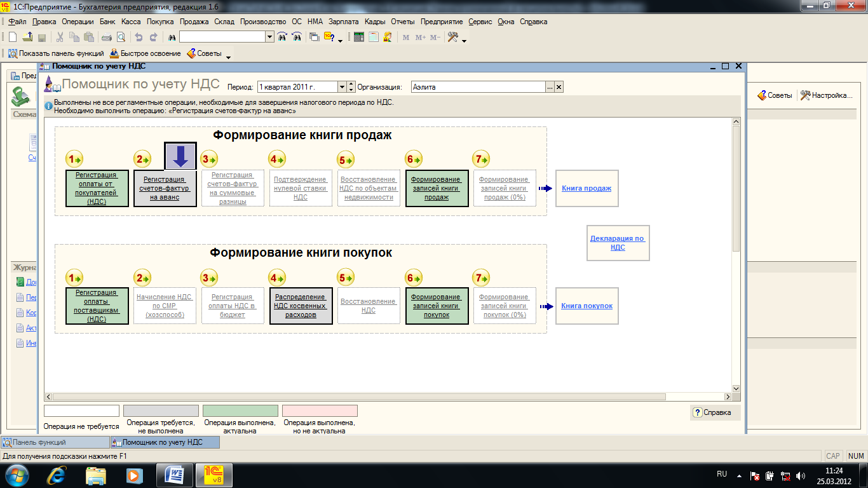Open Регистрация оплаты поставщикам (НДС) step
The image size is (868, 488).
pyautogui.click(x=97, y=306)
